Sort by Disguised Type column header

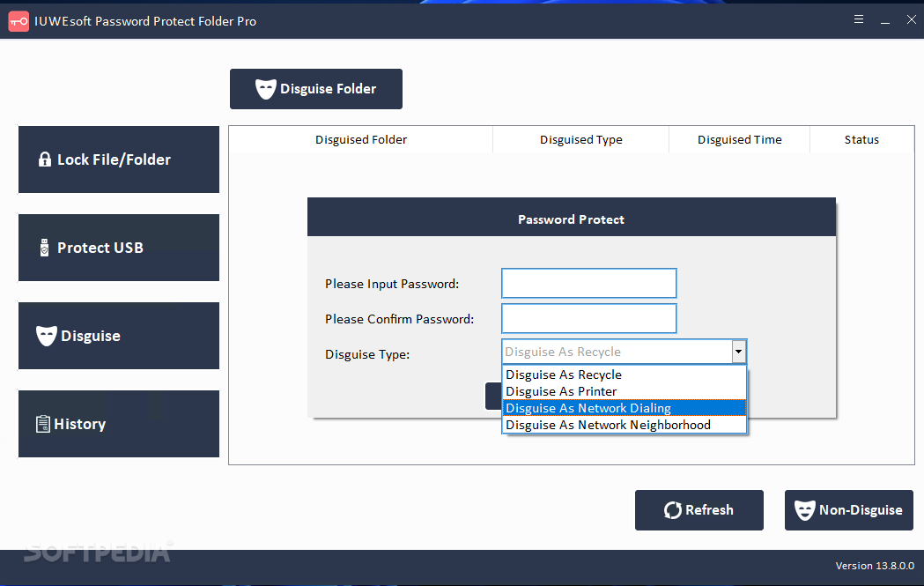click(x=581, y=140)
